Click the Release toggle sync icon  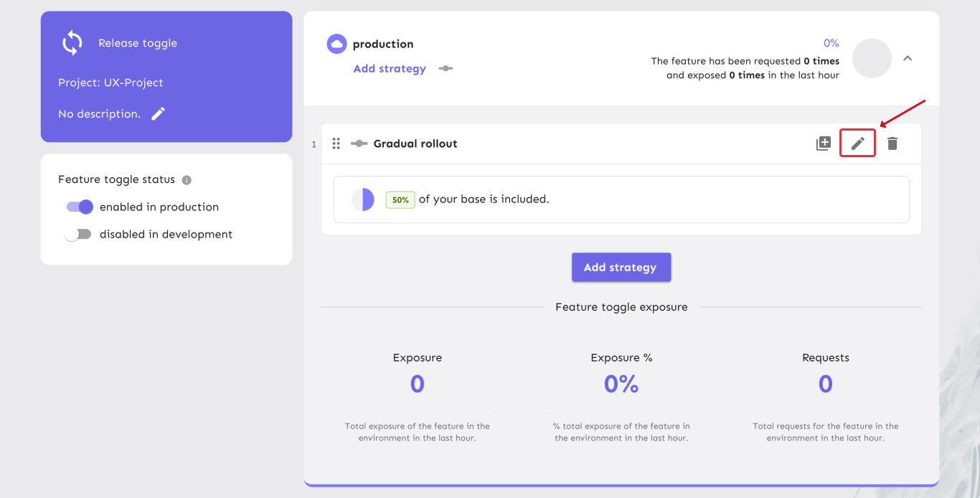tap(72, 43)
